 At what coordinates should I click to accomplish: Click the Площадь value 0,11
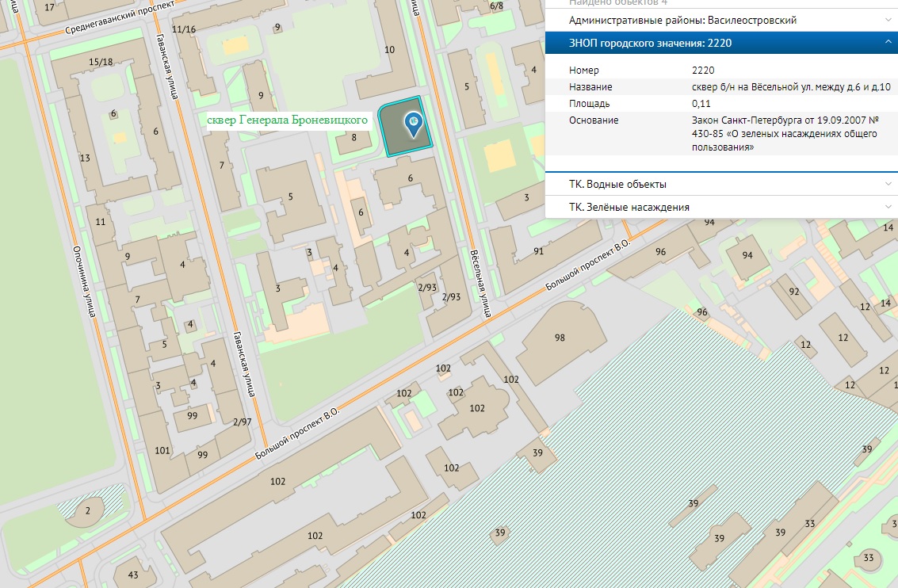point(701,104)
